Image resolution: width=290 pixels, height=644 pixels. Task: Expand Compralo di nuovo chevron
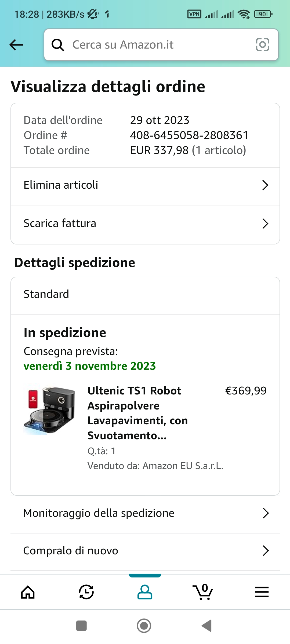266,551
